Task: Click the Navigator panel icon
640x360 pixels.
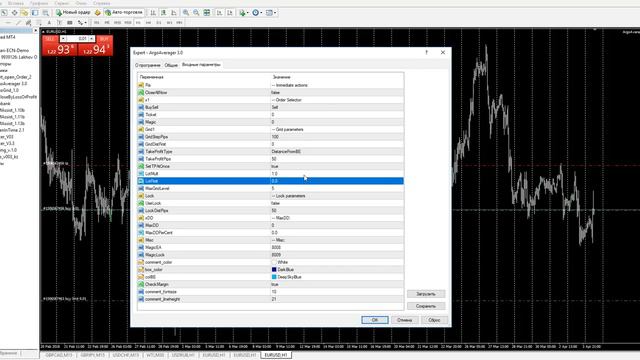Action: pos(35,13)
